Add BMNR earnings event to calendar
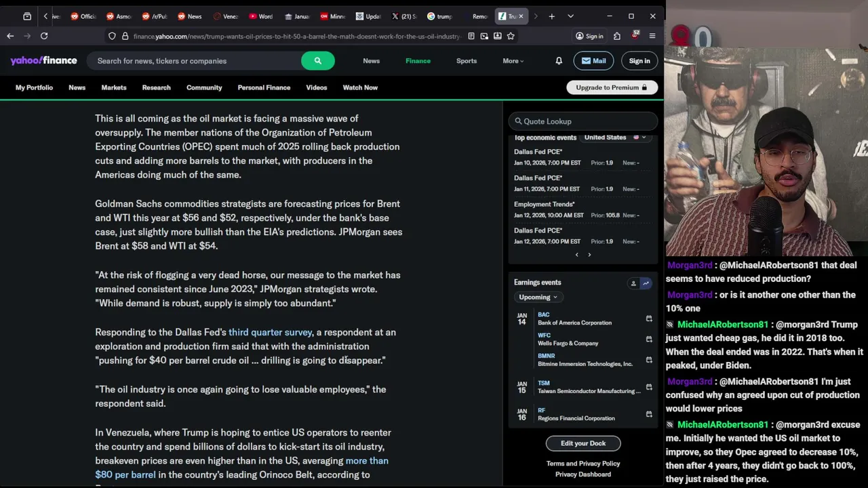Screen dimensions: 868x488 point(649,360)
